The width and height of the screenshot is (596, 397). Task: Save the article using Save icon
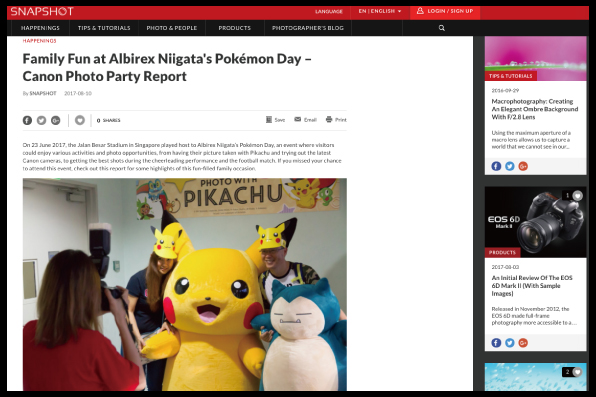[275, 119]
